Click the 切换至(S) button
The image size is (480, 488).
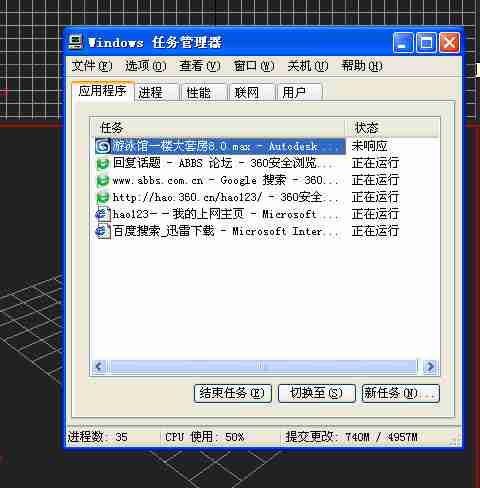coord(316,393)
